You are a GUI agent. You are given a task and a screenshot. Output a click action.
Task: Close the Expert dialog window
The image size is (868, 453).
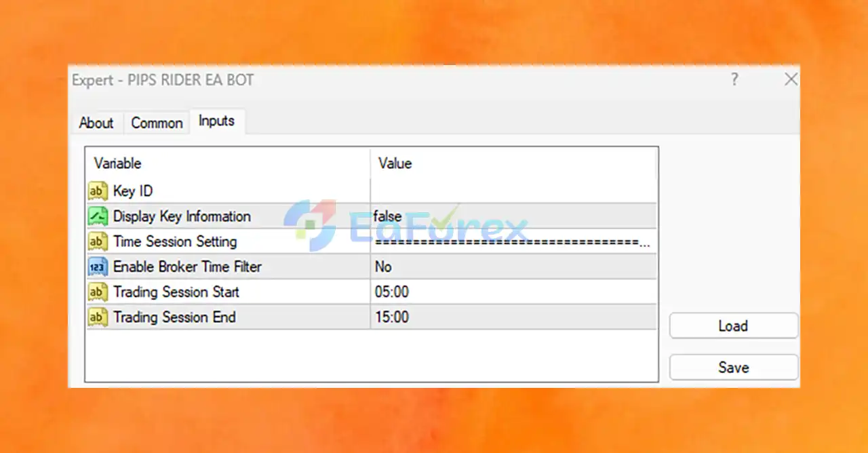click(x=791, y=79)
